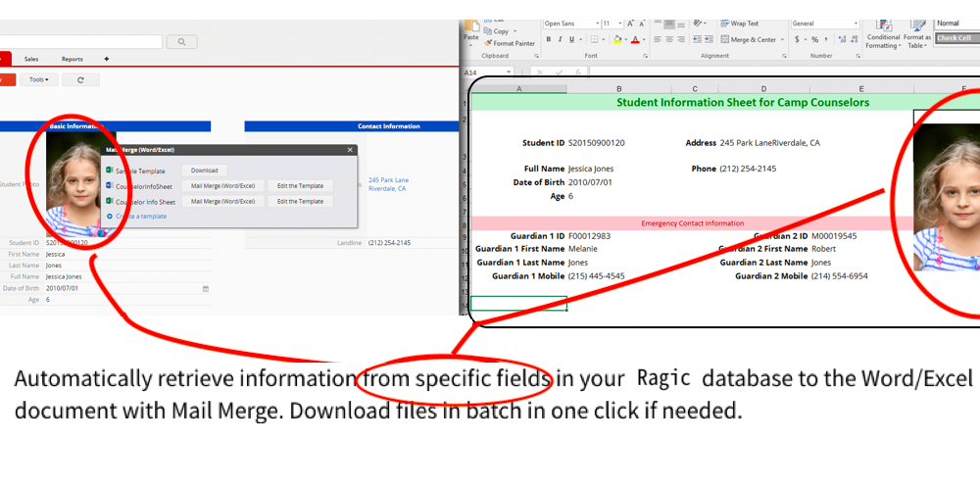Open the Sales tab in Ragic

[31, 60]
